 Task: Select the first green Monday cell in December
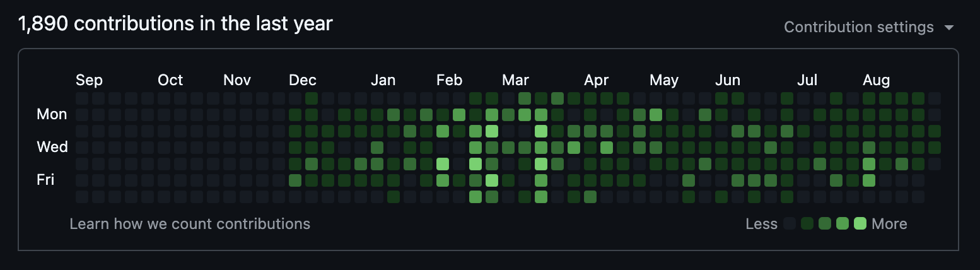click(x=295, y=115)
